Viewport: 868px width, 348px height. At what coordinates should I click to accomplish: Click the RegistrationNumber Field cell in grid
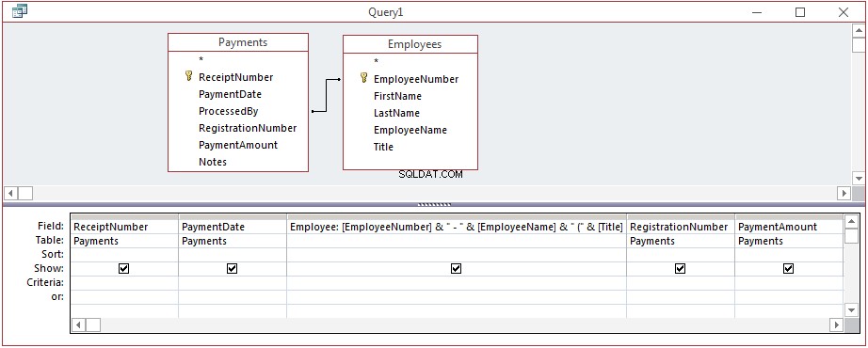[681, 227]
